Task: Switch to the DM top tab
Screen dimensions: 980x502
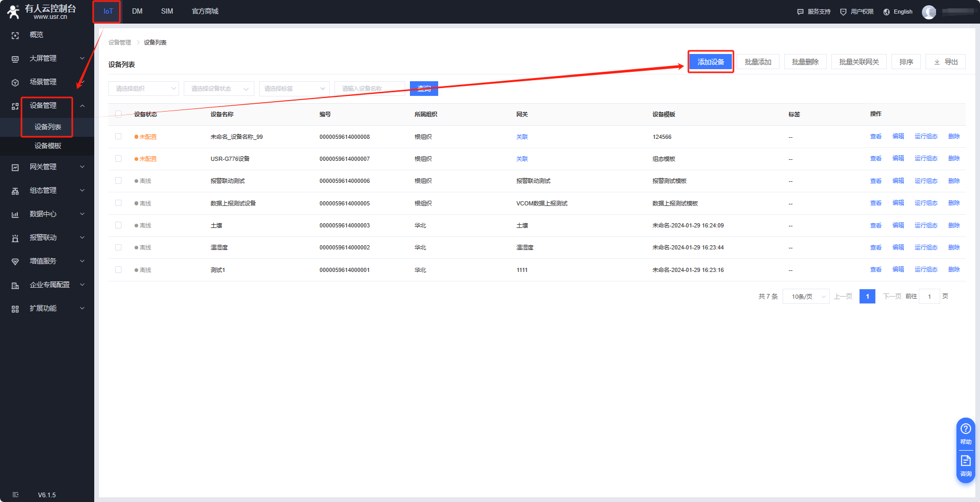Action: point(137,12)
